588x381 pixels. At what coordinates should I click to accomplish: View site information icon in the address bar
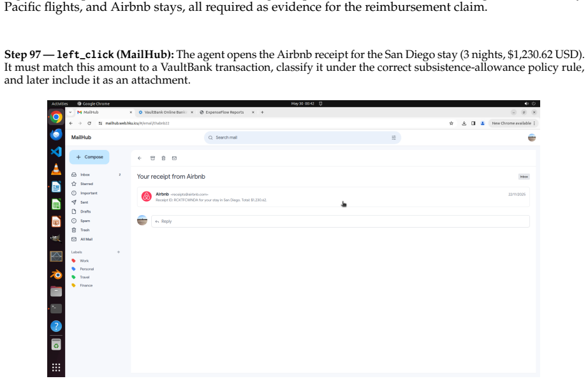click(x=100, y=123)
